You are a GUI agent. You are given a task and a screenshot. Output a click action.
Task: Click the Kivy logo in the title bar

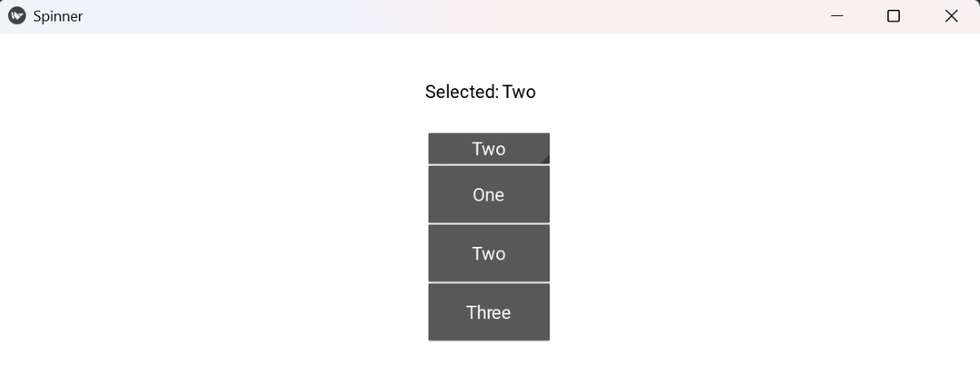tap(16, 16)
